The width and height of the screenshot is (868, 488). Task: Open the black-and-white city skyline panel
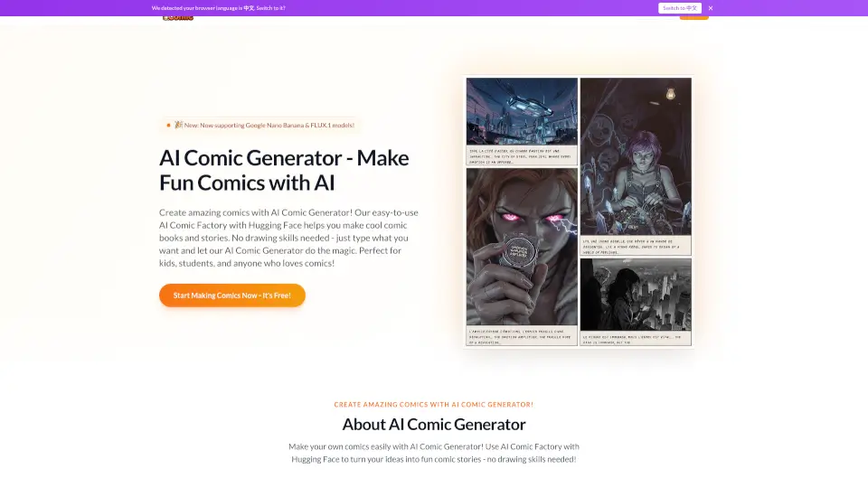click(x=636, y=295)
